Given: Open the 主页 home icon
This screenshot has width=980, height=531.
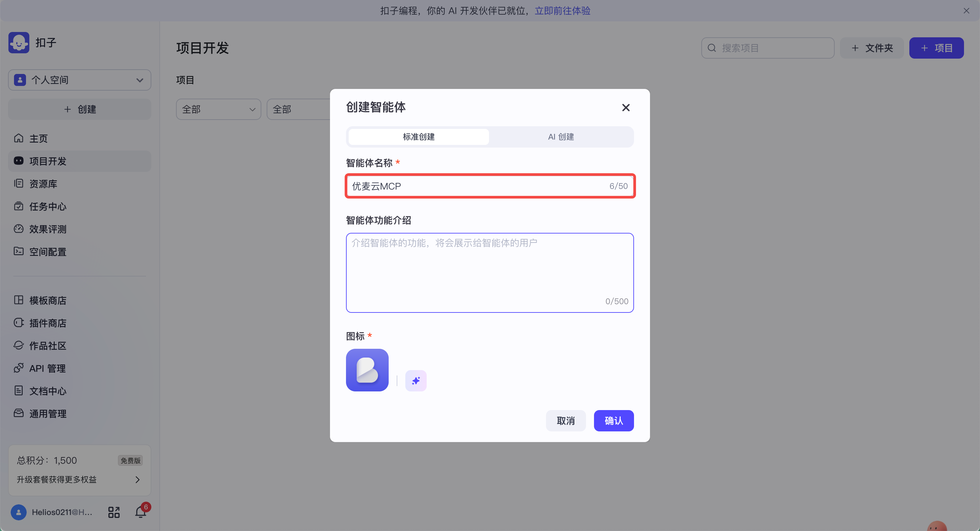Looking at the screenshot, I should click(x=19, y=138).
